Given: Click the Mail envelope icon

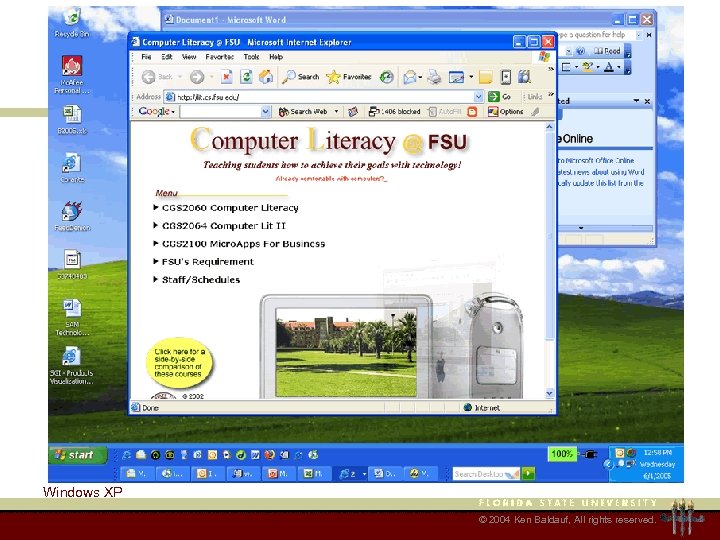Looking at the screenshot, I should (x=410, y=77).
